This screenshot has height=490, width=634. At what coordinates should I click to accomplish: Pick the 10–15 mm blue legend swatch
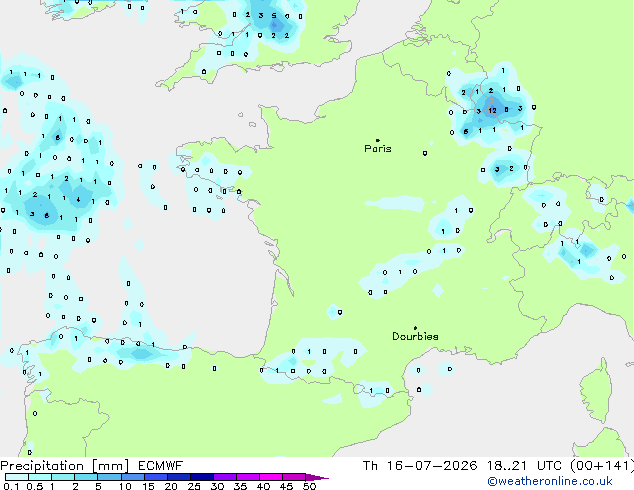point(132,477)
